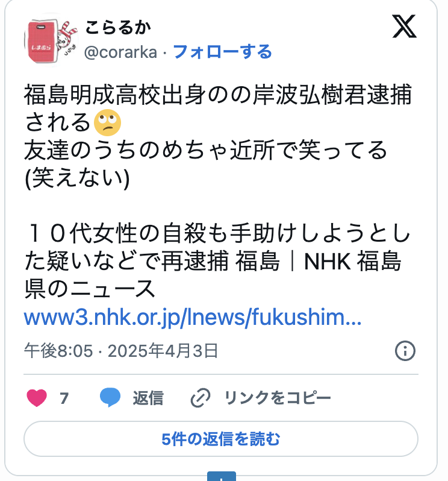This screenshot has width=448, height=481.
Task: Open the @corarka handle link
Action: (121, 52)
